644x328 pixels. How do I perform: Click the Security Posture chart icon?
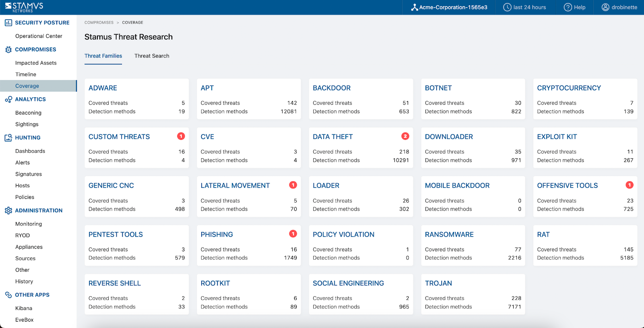pos(8,23)
